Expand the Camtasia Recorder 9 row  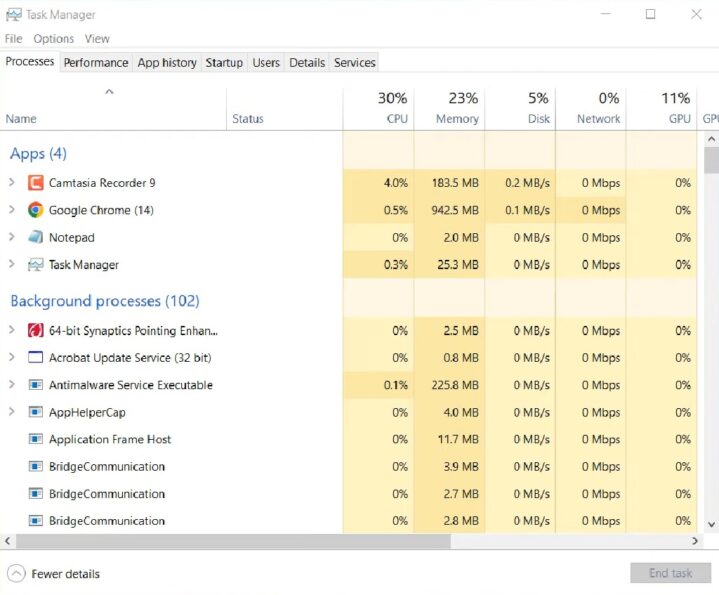pyautogui.click(x=12, y=182)
